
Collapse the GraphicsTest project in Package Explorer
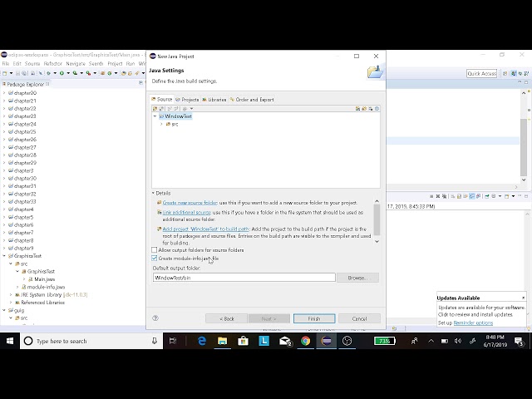(x=4, y=256)
